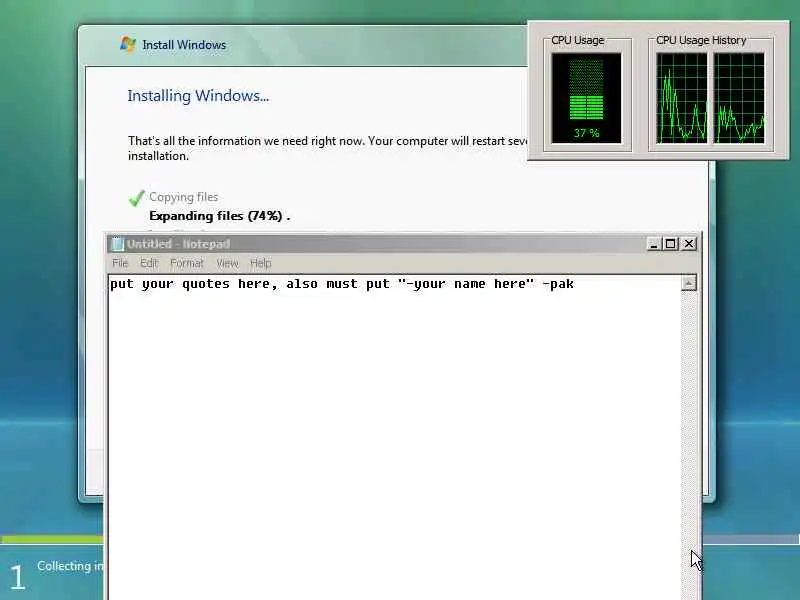The image size is (800, 600).
Task: Click the right CPU Usage History graph
Action: tap(739, 98)
